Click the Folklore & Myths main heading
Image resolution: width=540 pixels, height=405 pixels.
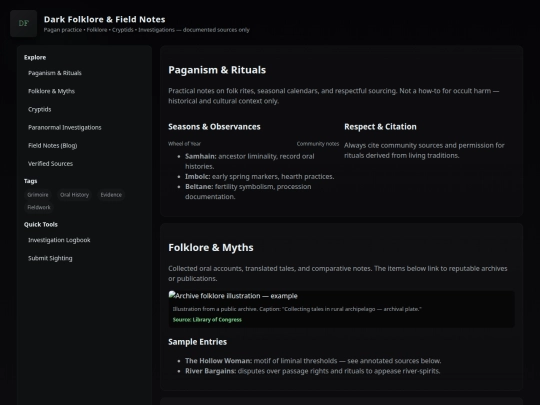pos(211,248)
